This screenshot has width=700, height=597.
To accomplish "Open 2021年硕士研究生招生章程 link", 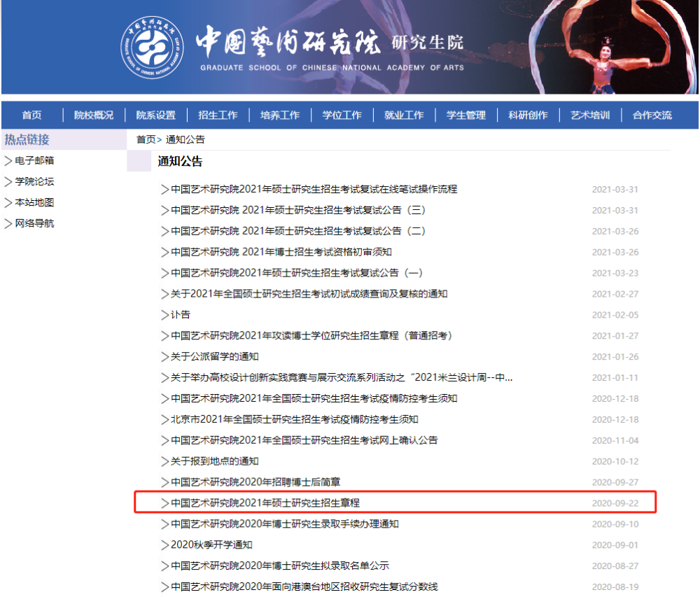I will point(265,503).
